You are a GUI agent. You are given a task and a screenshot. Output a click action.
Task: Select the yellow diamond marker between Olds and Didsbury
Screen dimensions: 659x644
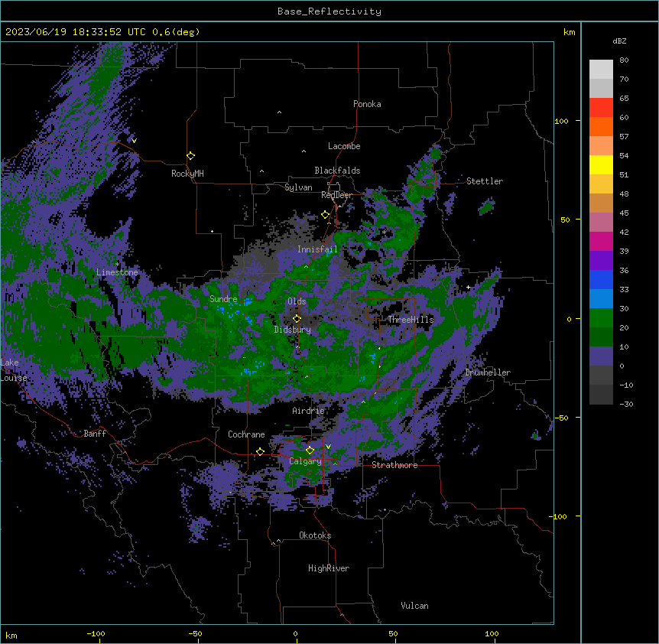coord(297,318)
